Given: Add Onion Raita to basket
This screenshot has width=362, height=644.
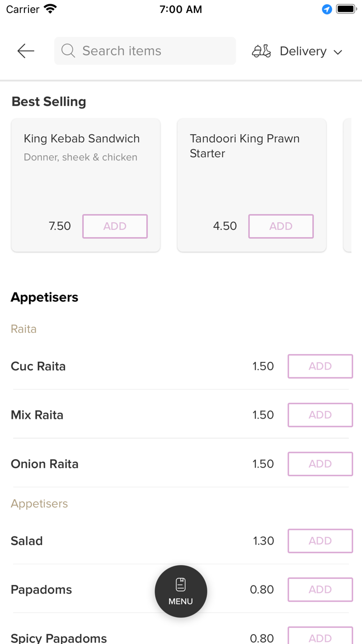Looking at the screenshot, I should 320,464.
